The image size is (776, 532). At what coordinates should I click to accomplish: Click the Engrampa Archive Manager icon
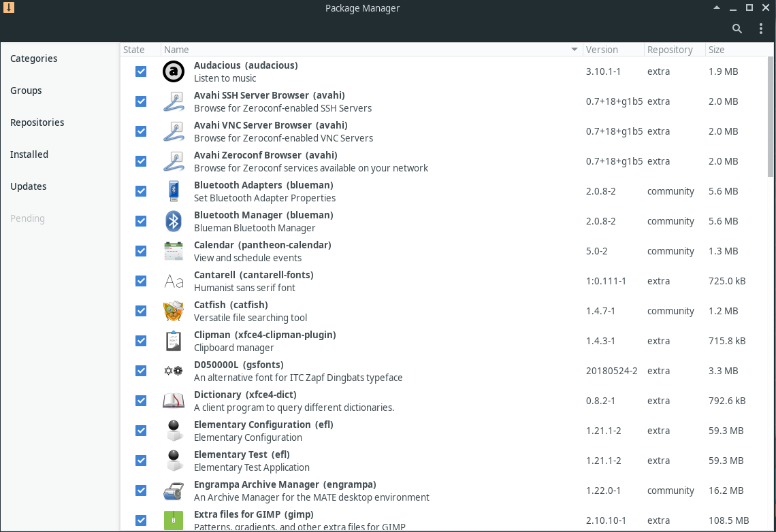[x=174, y=491]
